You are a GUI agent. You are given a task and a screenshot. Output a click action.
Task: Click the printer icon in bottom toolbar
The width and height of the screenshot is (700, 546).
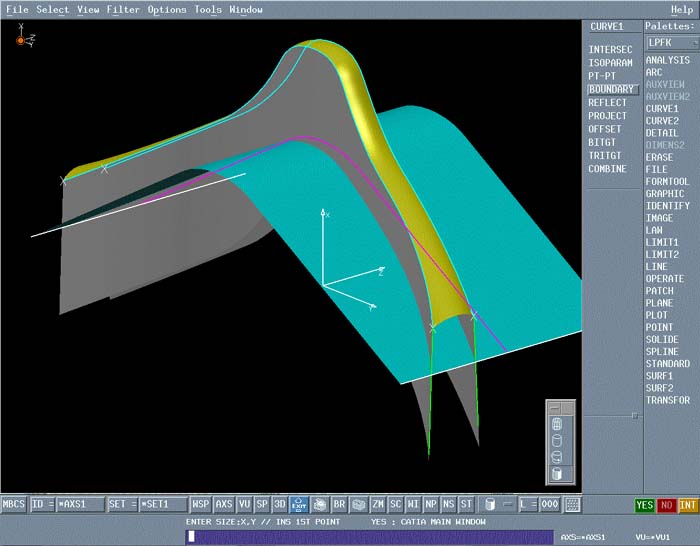pyautogui.click(x=320, y=505)
